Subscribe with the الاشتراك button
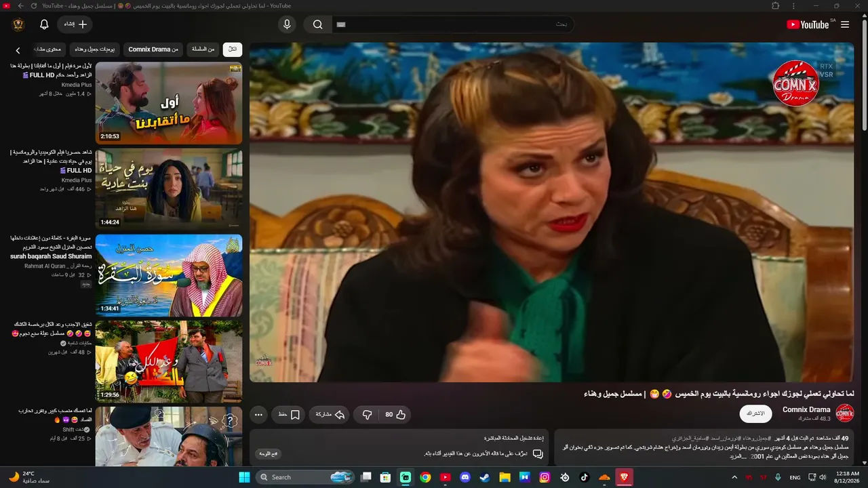Viewport: 868px width, 488px height. (755, 413)
